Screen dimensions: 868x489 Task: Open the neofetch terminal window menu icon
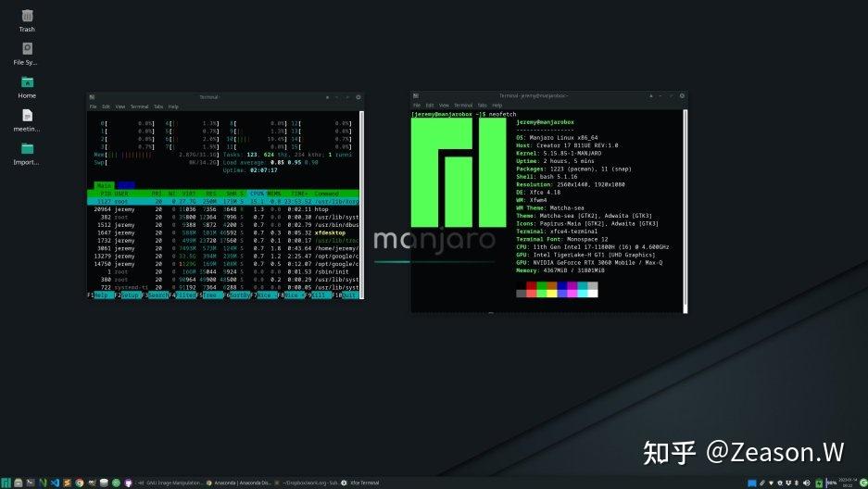point(416,95)
